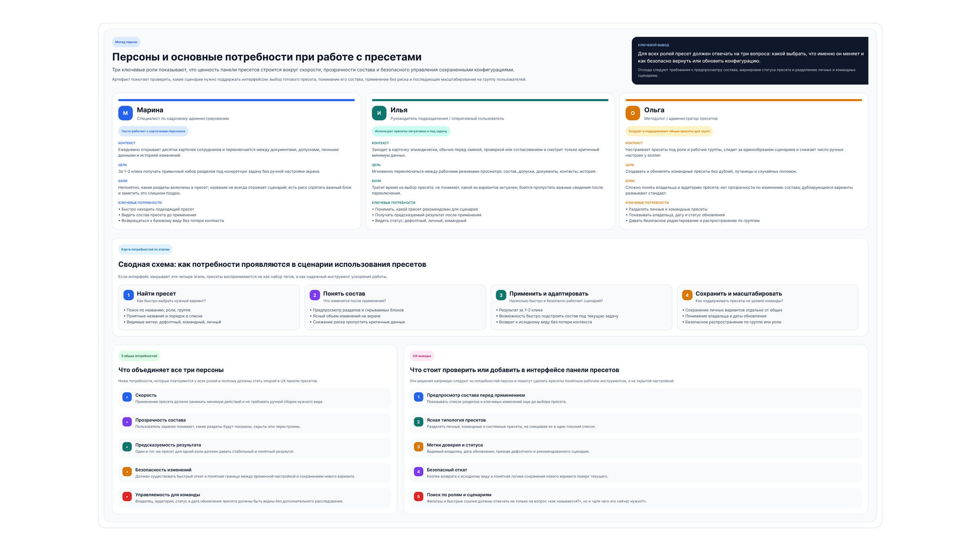Click the blue dot icon next to «Скорость»
The width and height of the screenshot is (980, 551).
pyautogui.click(x=127, y=397)
